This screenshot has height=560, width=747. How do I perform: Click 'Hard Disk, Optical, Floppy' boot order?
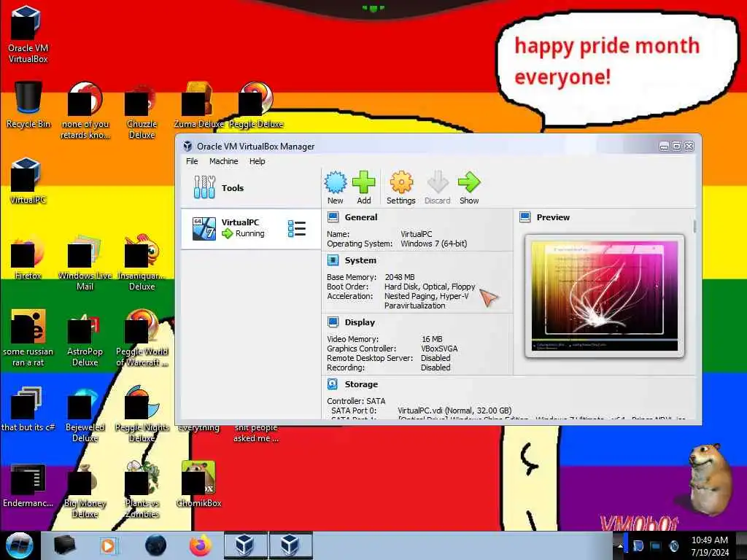click(430, 287)
